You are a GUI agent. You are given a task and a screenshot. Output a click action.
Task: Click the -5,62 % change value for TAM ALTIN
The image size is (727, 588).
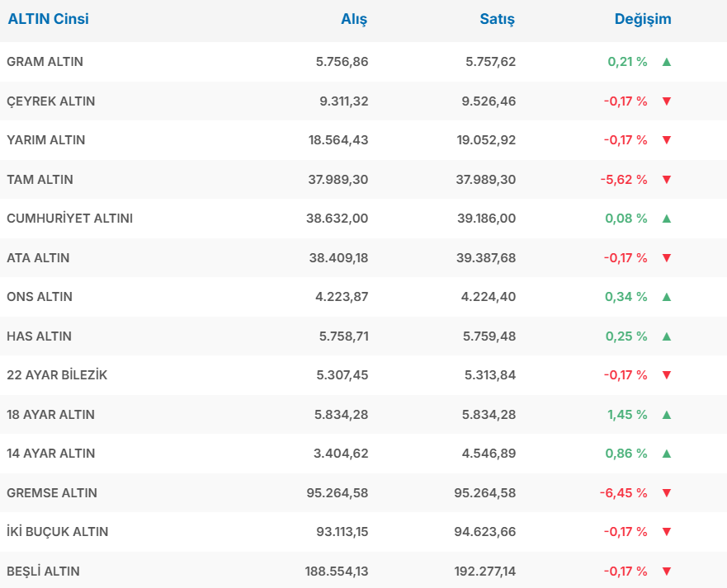click(625, 180)
